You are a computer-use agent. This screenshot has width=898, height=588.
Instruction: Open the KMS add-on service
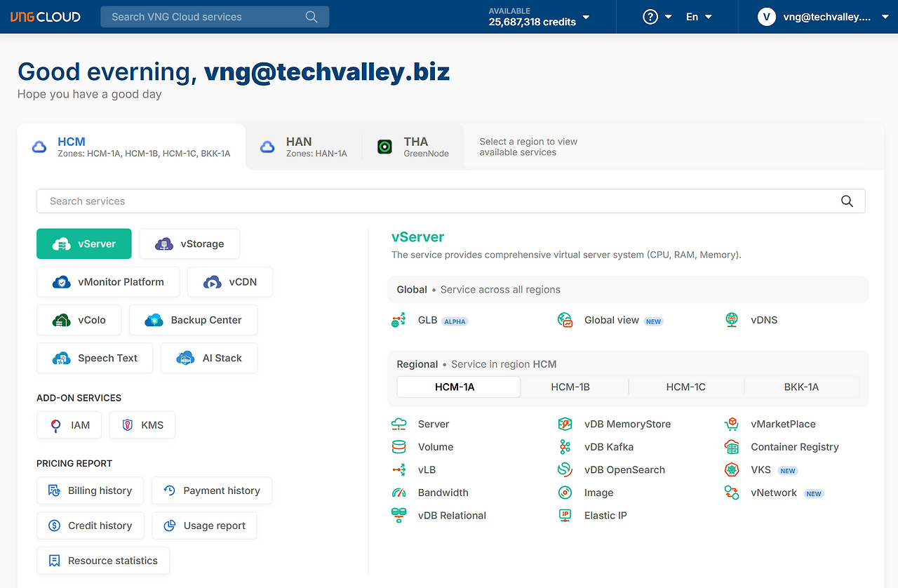click(142, 425)
